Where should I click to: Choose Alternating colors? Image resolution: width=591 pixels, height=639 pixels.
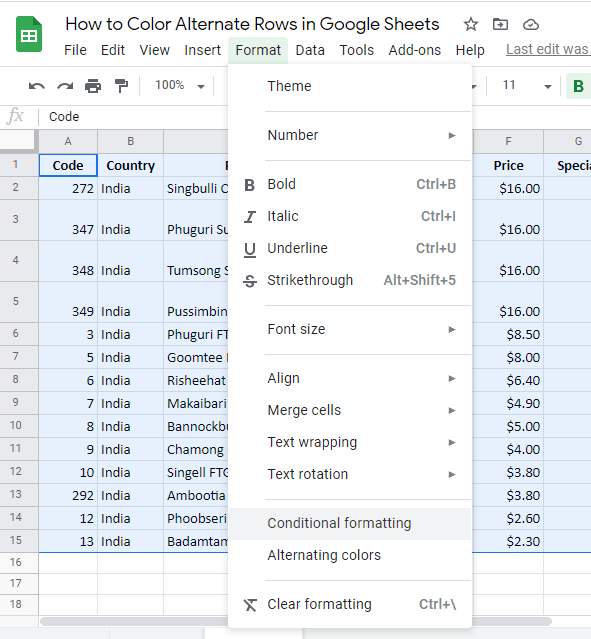(350, 555)
